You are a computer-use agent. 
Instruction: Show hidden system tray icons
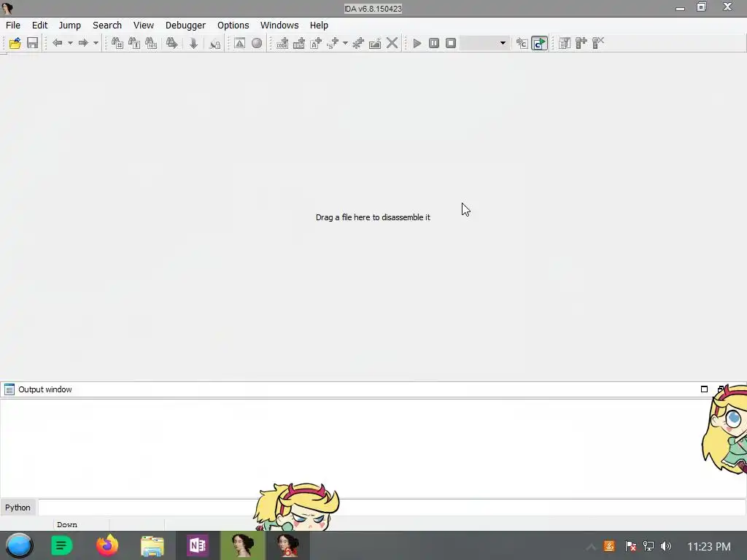click(x=591, y=546)
